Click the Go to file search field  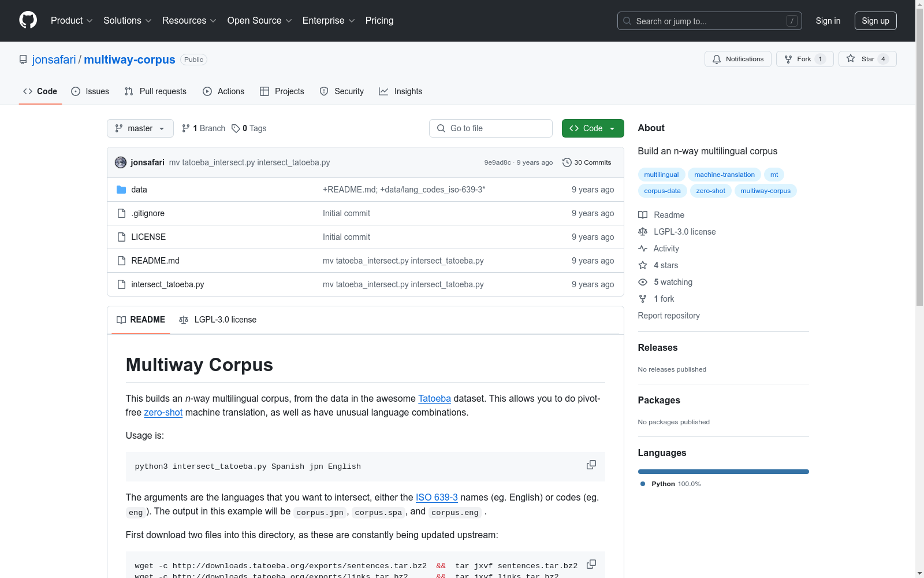coord(491,128)
